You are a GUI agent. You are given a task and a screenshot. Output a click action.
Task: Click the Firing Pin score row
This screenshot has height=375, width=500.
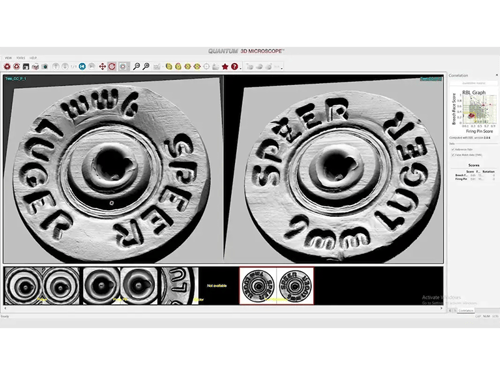475,179
